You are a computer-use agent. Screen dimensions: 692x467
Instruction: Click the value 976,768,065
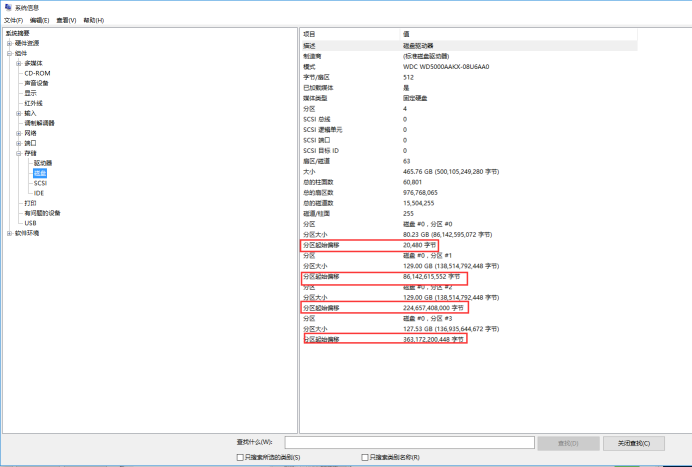[420, 193]
